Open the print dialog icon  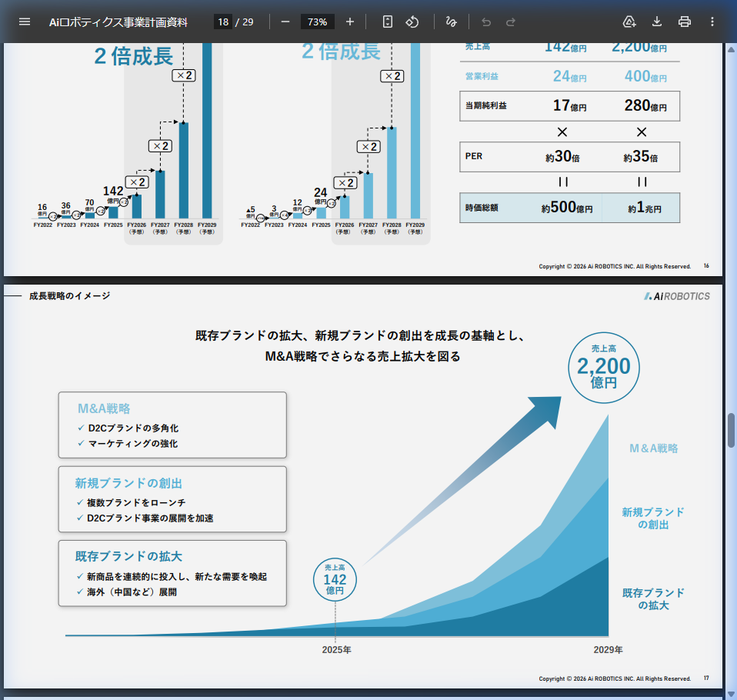[684, 22]
